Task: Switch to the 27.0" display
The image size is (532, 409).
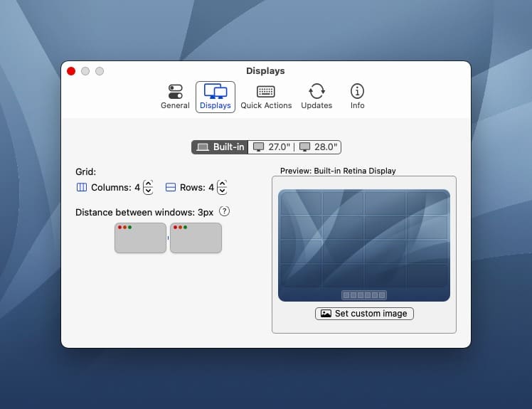Action: coord(272,147)
